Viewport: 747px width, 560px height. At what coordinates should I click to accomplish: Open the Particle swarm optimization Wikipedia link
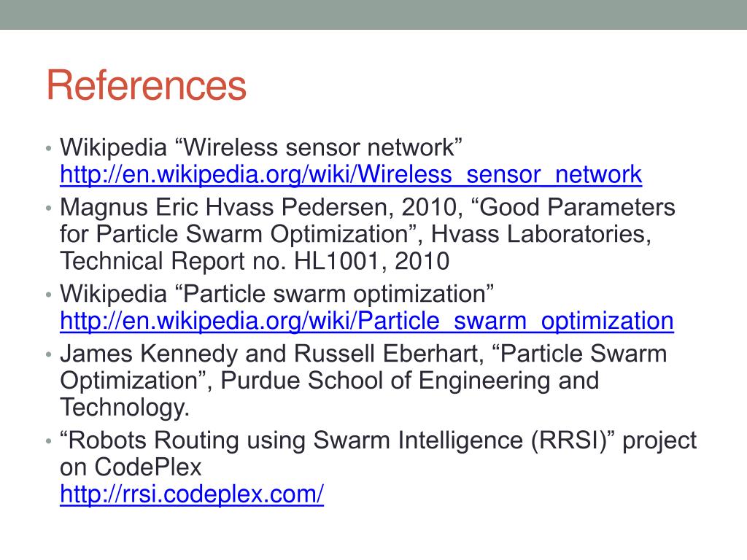tap(366, 321)
